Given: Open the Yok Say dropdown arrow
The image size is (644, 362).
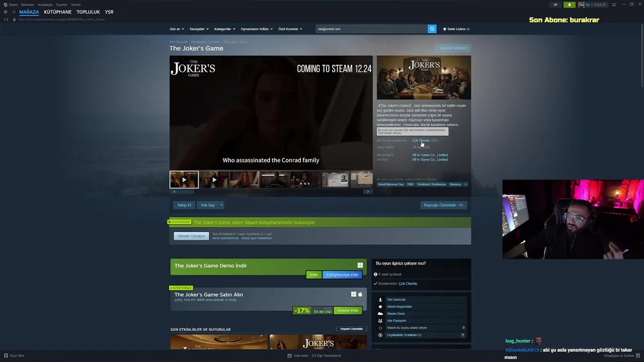Looking at the screenshot, I should point(221,205).
